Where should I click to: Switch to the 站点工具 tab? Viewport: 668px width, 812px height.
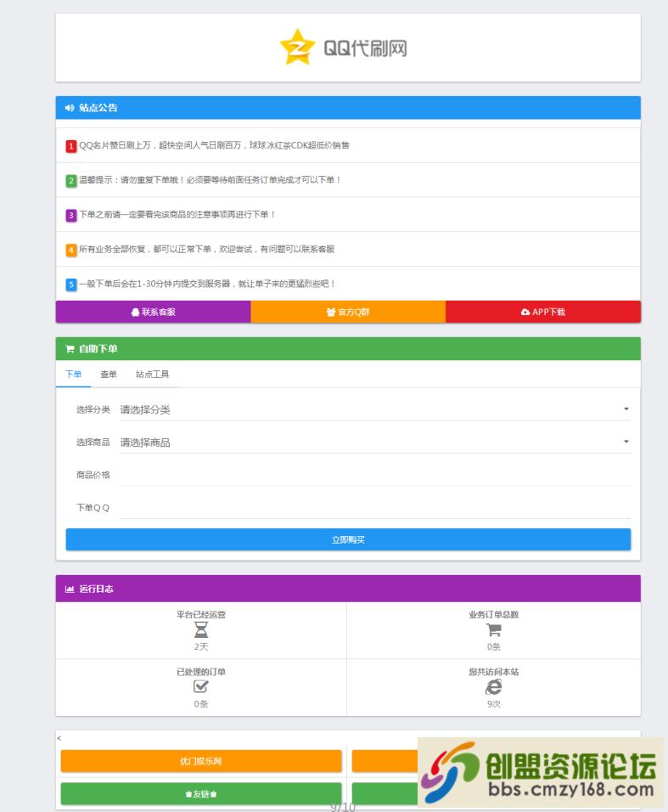152,375
